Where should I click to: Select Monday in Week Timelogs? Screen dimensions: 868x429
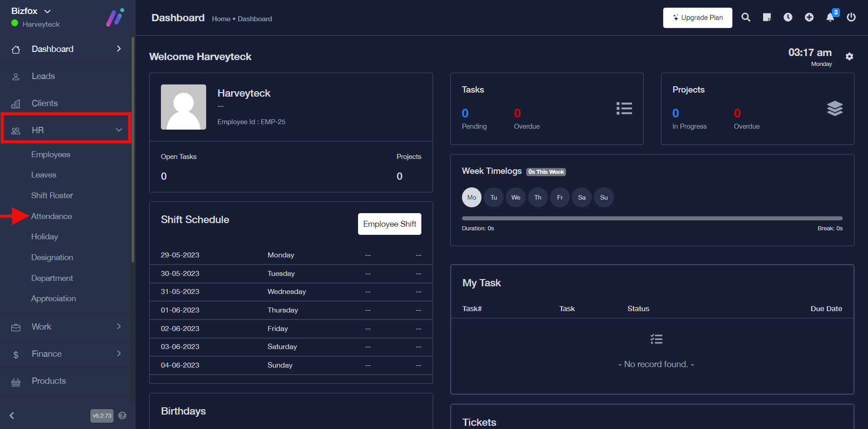472,197
